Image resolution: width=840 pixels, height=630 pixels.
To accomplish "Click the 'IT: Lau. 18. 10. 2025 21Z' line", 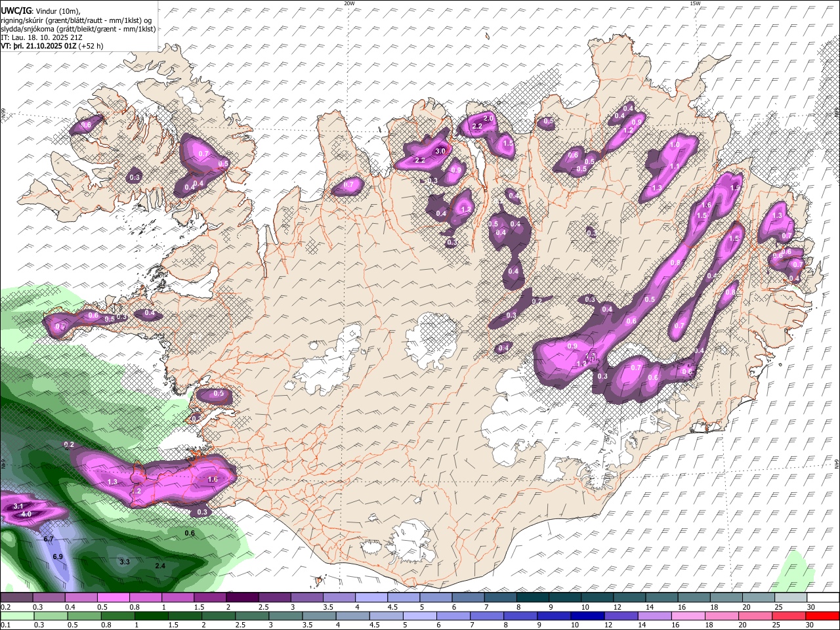I will pyautogui.click(x=42, y=38).
